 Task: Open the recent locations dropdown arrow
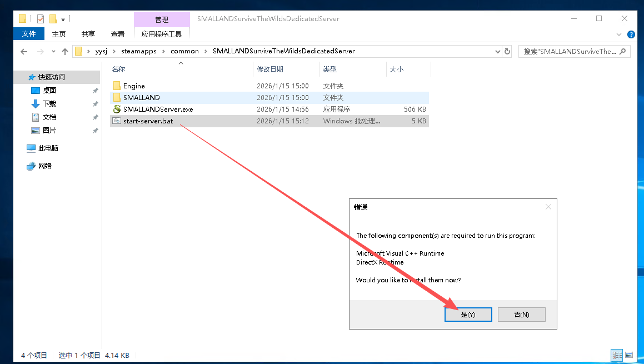(53, 51)
